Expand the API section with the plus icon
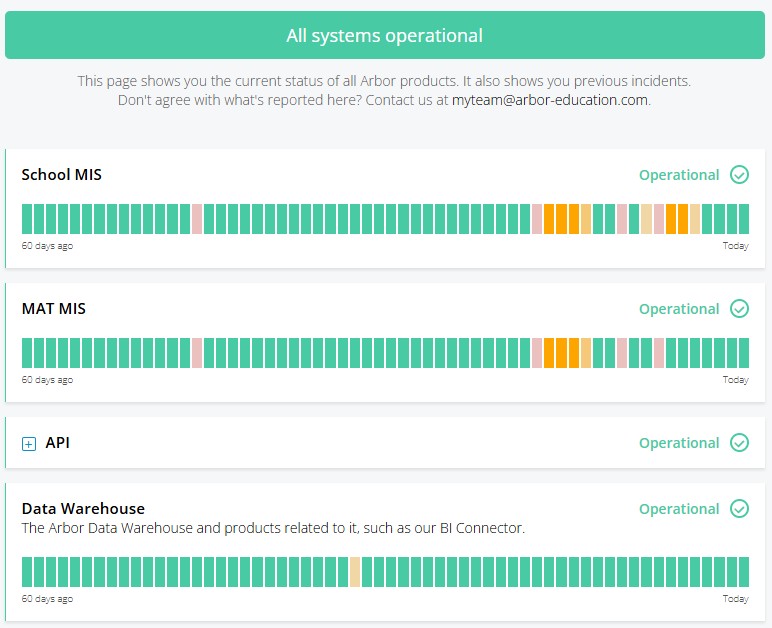 click(29, 444)
